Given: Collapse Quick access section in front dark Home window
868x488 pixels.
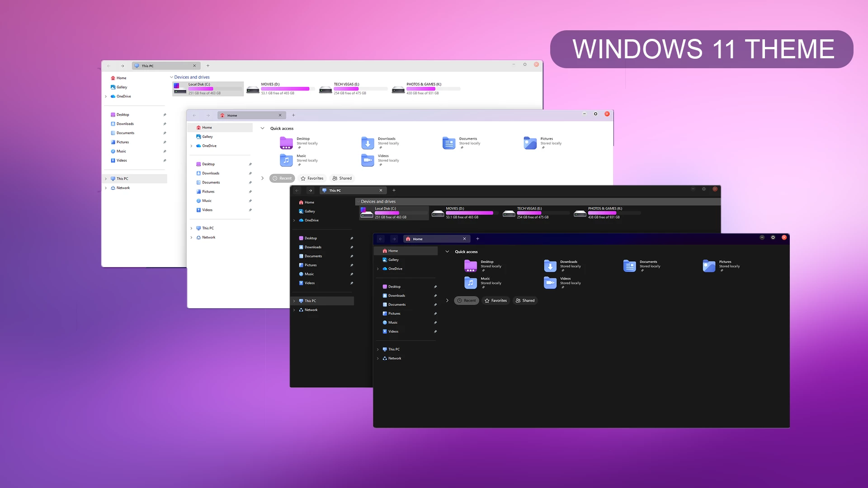Looking at the screenshot, I should [x=447, y=252].
